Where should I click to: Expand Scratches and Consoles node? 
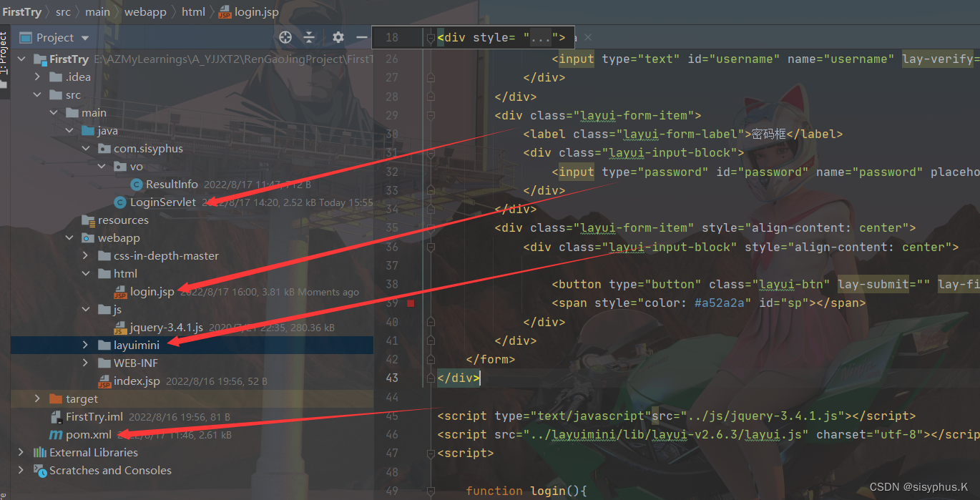pos(21,471)
